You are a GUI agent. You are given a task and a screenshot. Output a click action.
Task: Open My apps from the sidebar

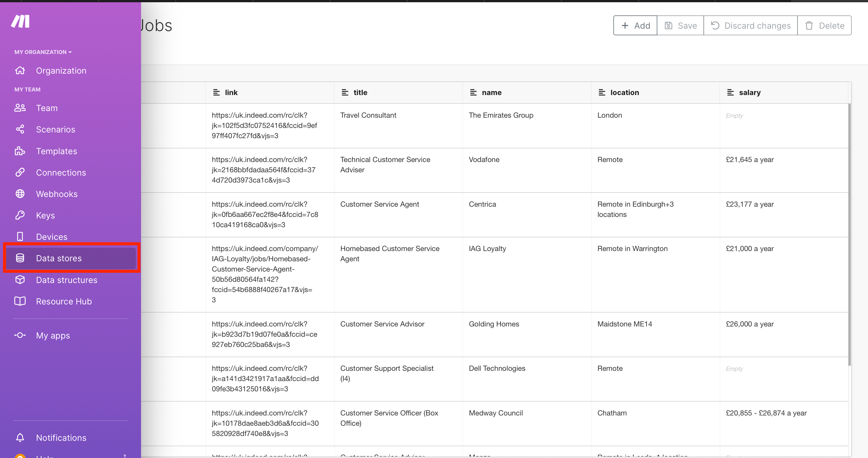point(52,335)
